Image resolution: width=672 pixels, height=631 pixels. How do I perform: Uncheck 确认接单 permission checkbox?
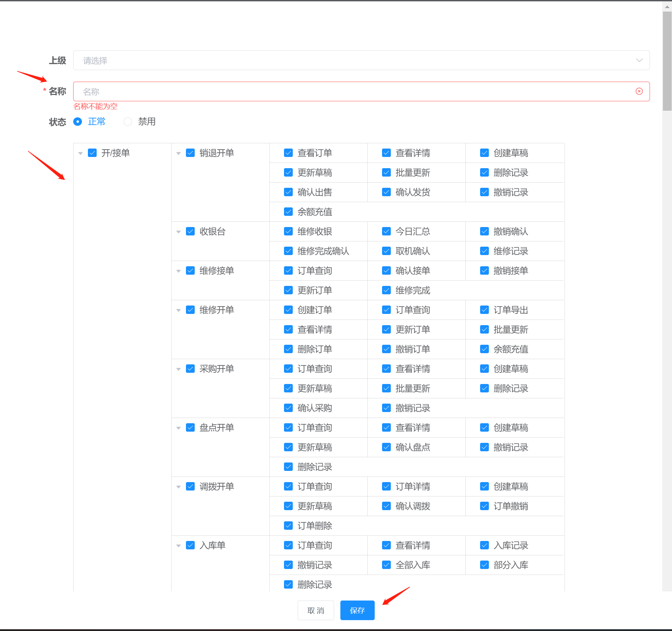387,270
